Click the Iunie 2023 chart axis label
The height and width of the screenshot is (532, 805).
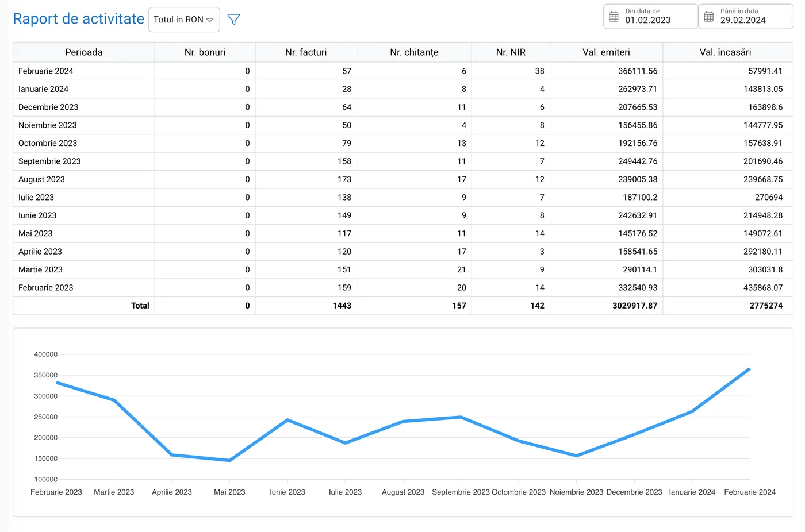pos(287,492)
